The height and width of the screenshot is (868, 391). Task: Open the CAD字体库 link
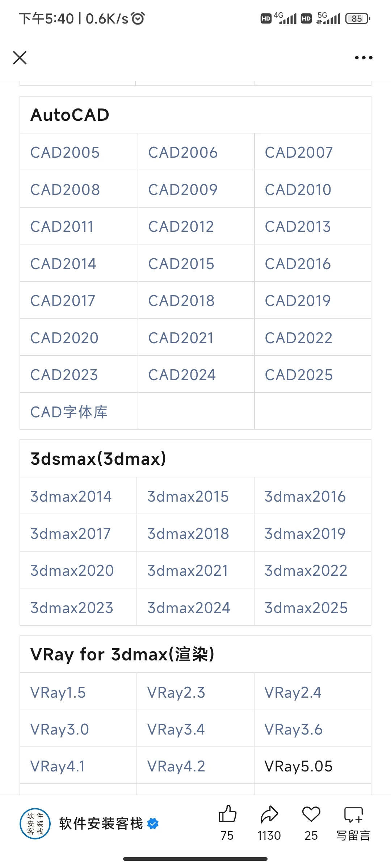point(69,412)
